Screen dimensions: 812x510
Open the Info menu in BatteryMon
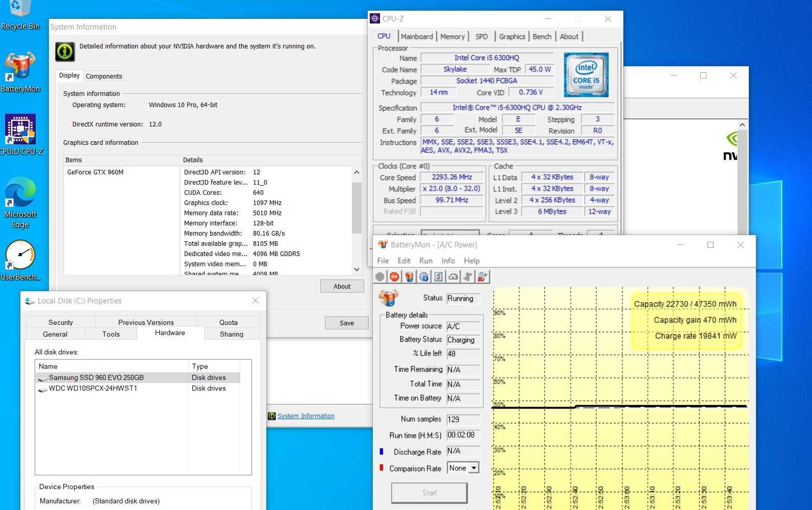coord(448,261)
